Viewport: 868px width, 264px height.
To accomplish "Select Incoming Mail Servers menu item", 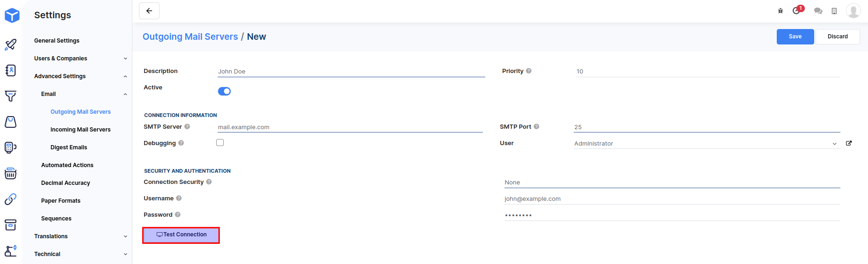I will coord(80,130).
